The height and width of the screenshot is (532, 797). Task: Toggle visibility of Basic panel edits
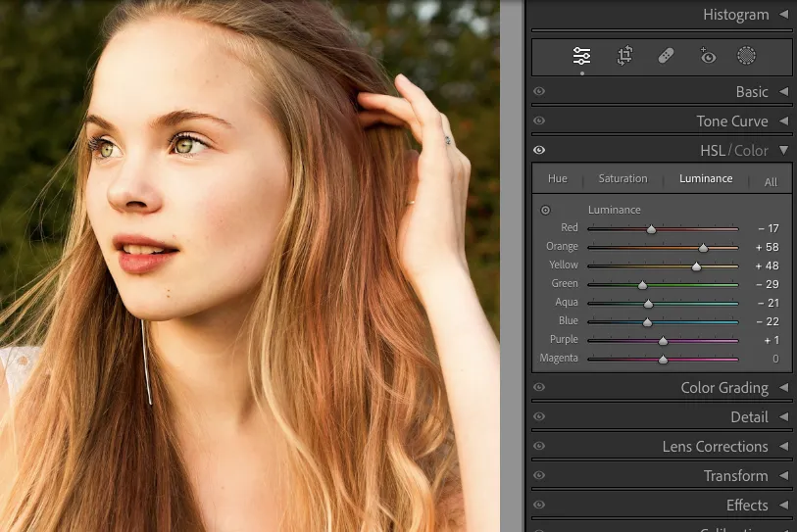pyautogui.click(x=539, y=91)
